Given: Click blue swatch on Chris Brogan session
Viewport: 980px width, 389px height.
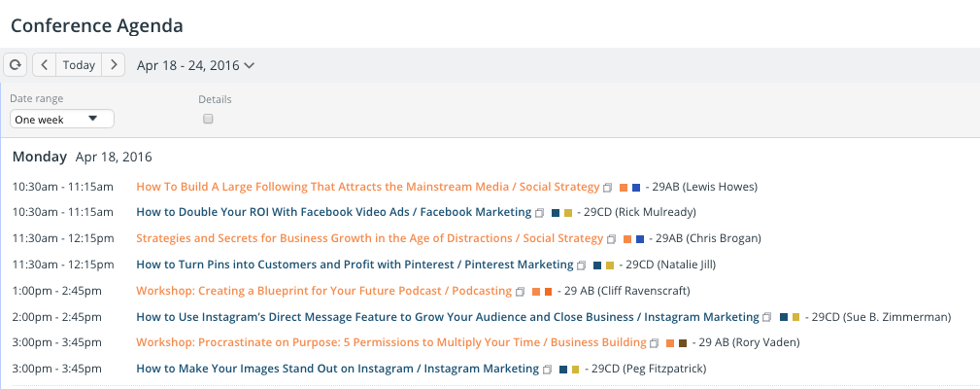Looking at the screenshot, I should [639, 239].
